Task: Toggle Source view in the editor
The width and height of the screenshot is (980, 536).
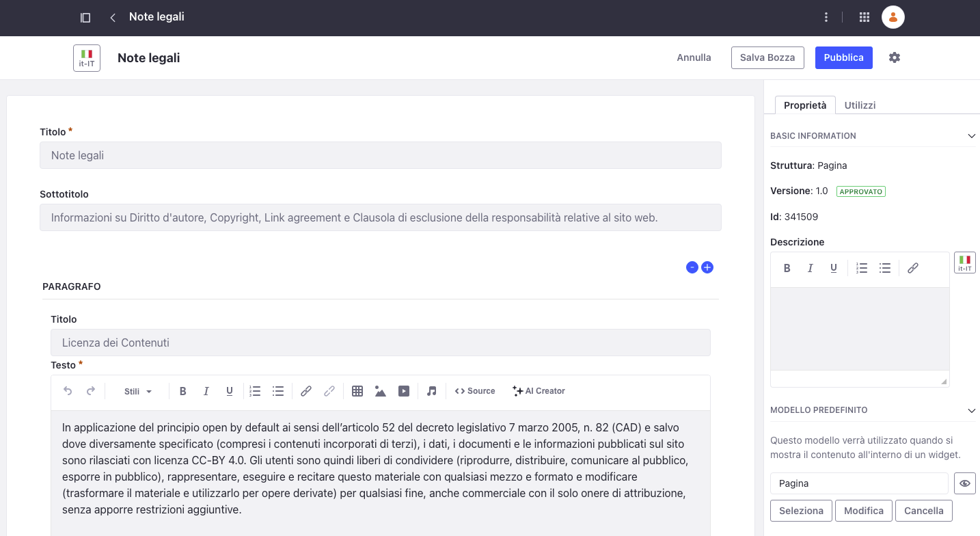Action: point(474,391)
